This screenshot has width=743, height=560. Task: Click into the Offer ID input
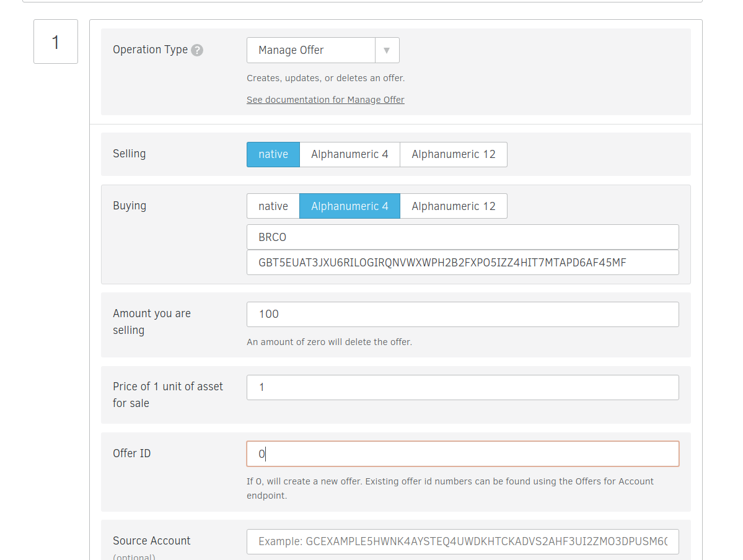[x=462, y=454]
